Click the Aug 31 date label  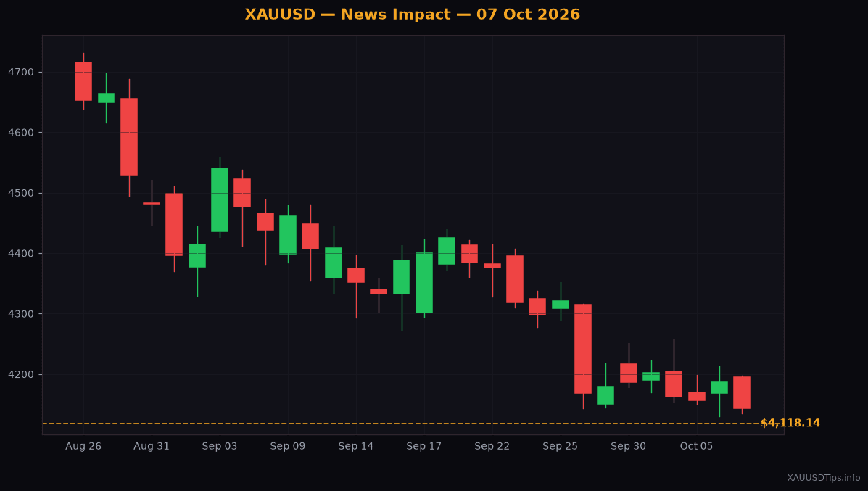pyautogui.click(x=152, y=446)
